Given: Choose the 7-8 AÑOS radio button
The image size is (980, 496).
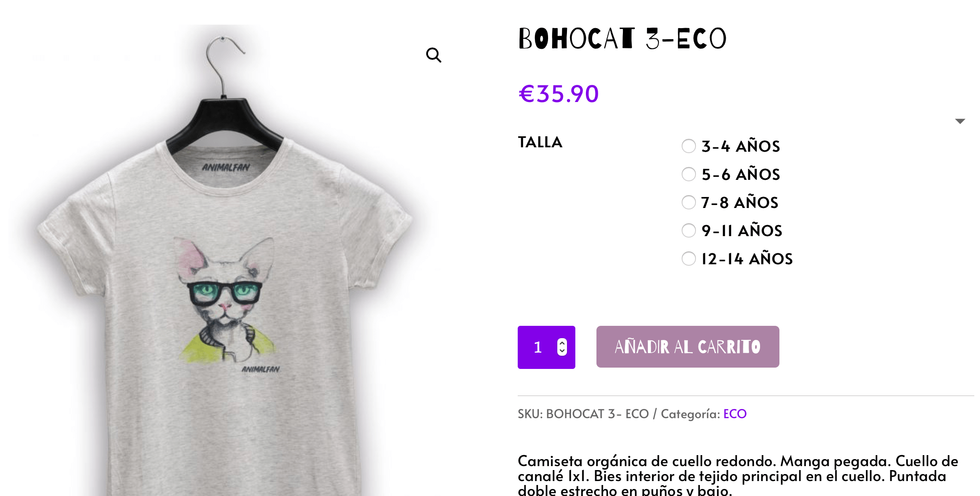Looking at the screenshot, I should tap(688, 202).
